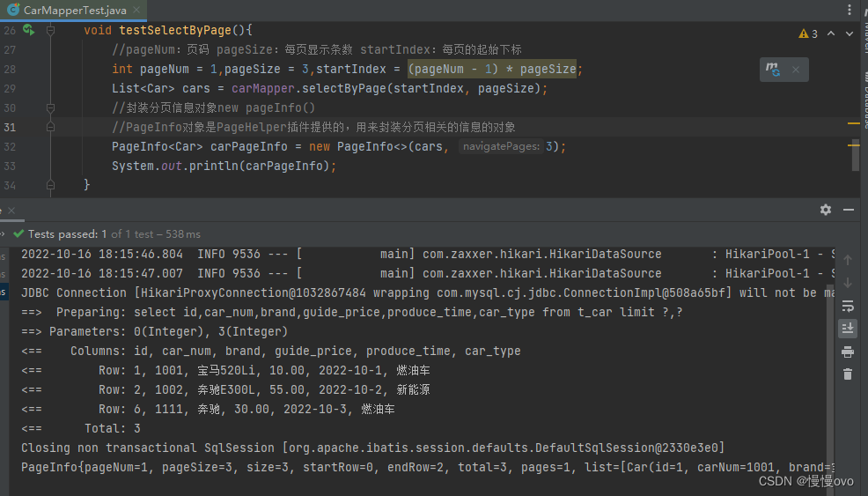The image size is (868, 496).
Task: Collapse the testSelectByPage method fold on line 26
Action: tap(50, 31)
